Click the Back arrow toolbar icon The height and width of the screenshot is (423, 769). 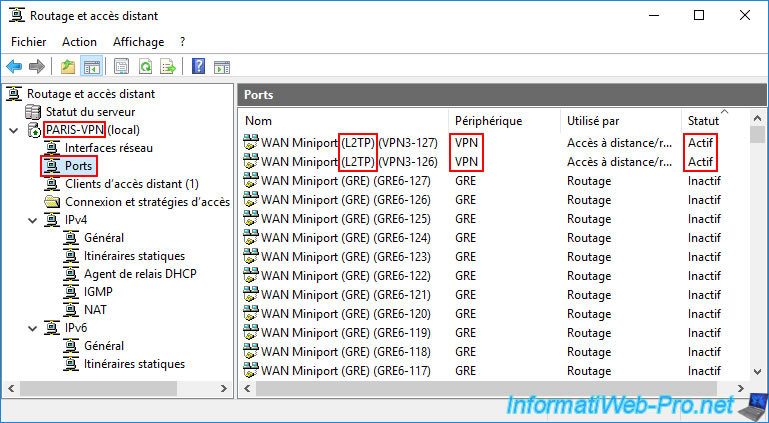click(14, 67)
